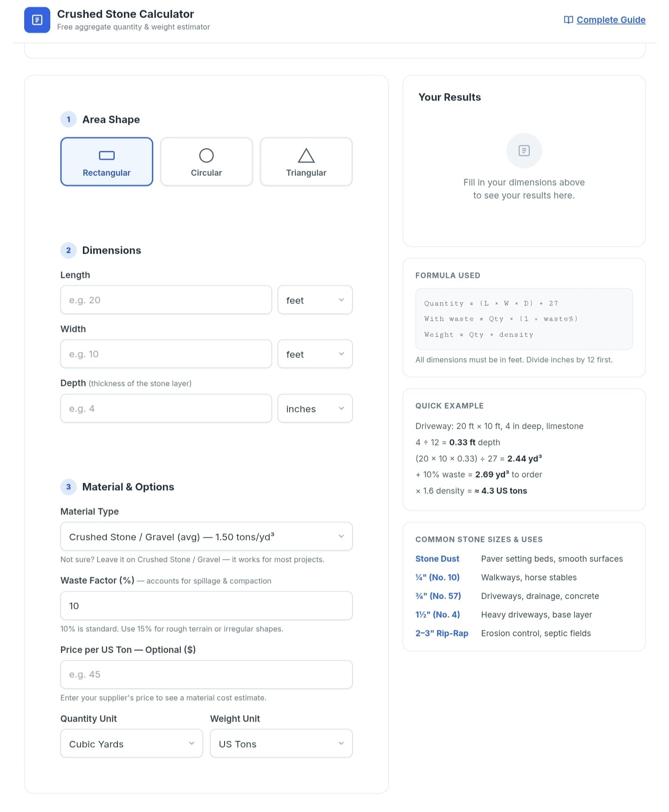Click the ¼" (No. 10) size label

437,577
